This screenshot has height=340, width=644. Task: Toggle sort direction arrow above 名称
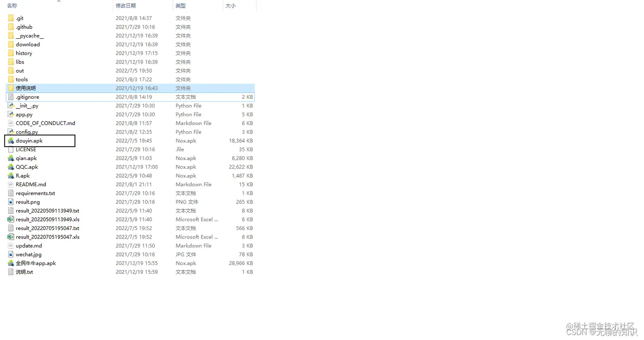[x=59, y=1]
